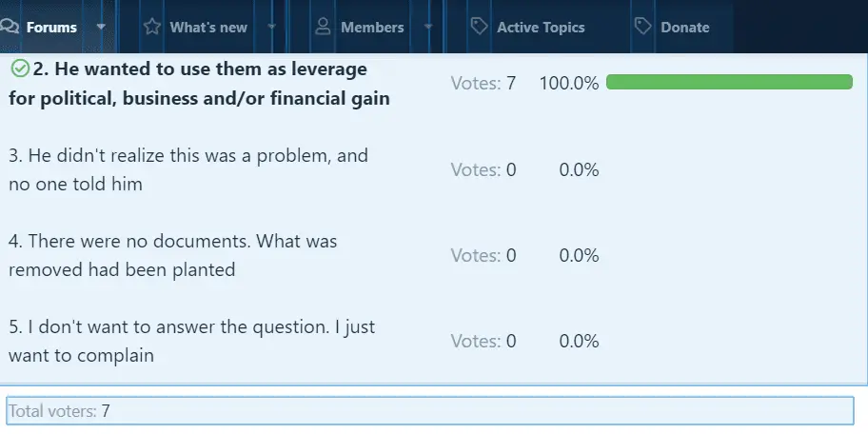Go to the What's new menu item

208,27
